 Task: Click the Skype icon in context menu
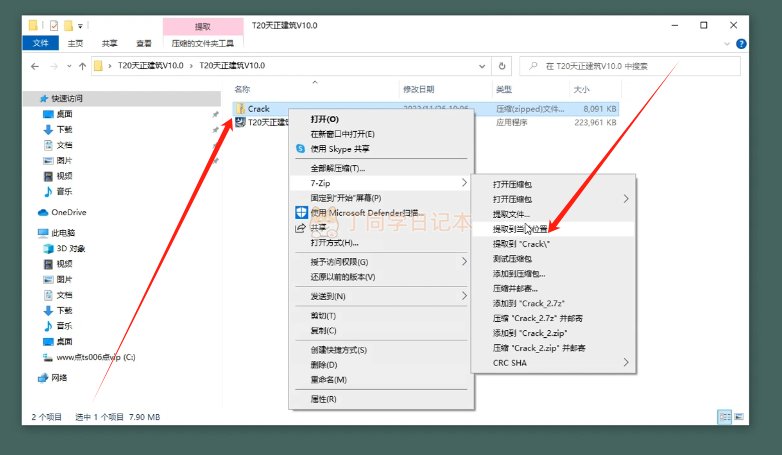click(300, 148)
